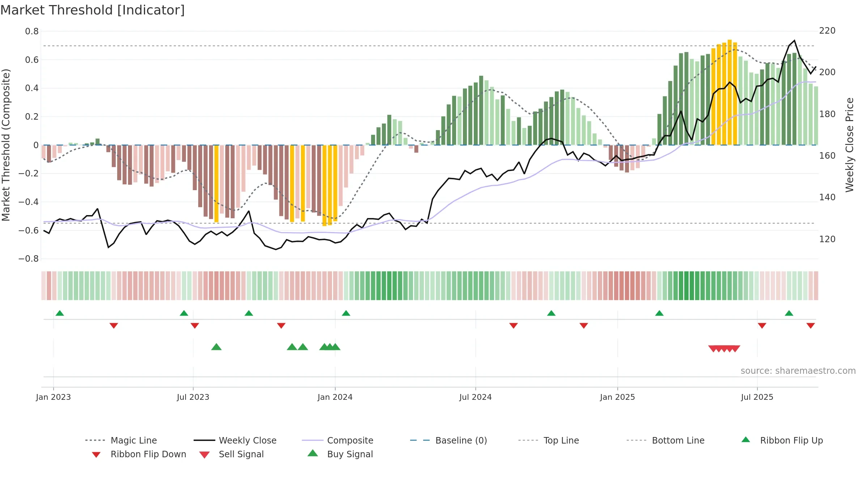The image size is (868, 488).
Task: Click the Jan 2023 x-axis label
Action: (x=54, y=397)
